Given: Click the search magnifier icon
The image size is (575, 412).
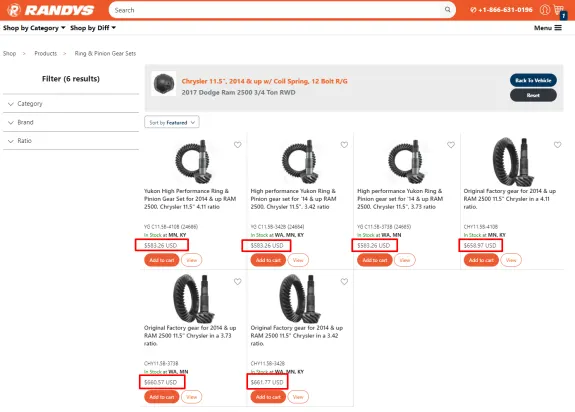Looking at the screenshot, I should [x=447, y=10].
